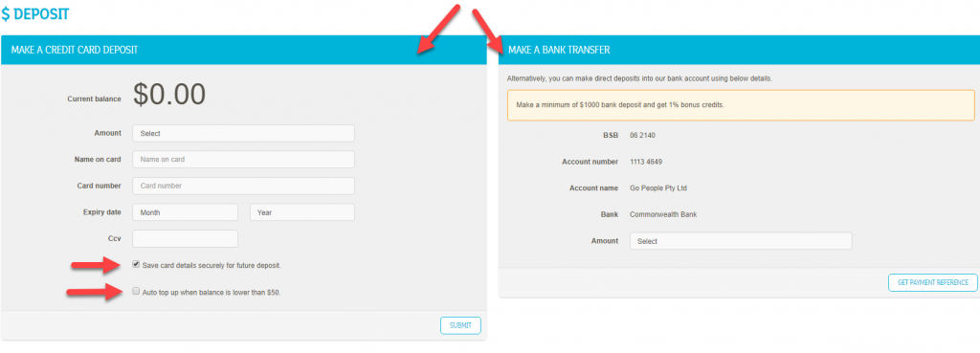
Task: Click the Name on card field
Action: tap(244, 160)
